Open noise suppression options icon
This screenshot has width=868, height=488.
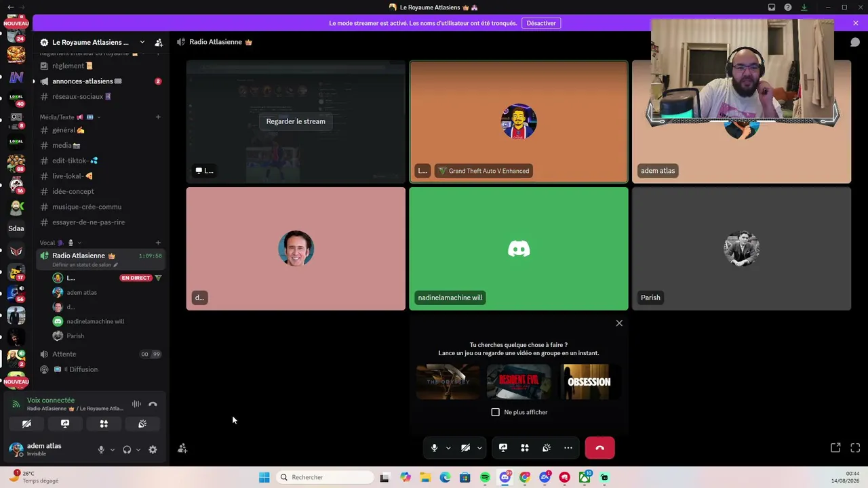[136, 404]
